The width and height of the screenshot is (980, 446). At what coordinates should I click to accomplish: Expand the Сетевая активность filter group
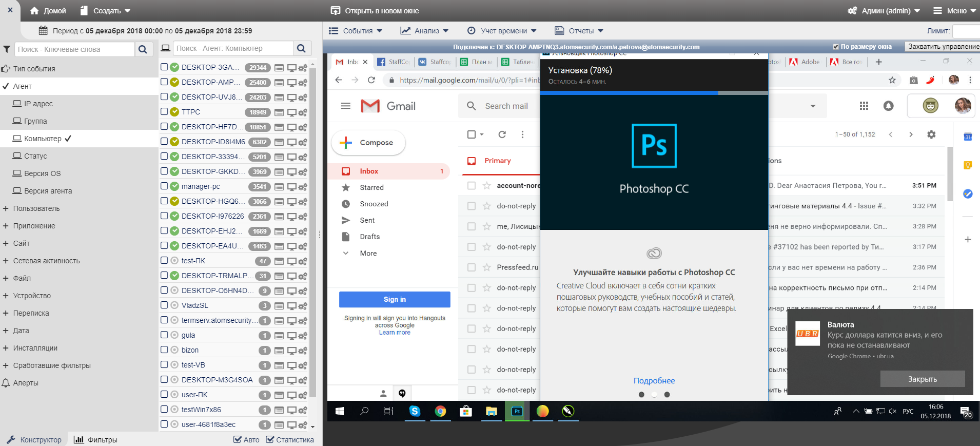[6, 261]
